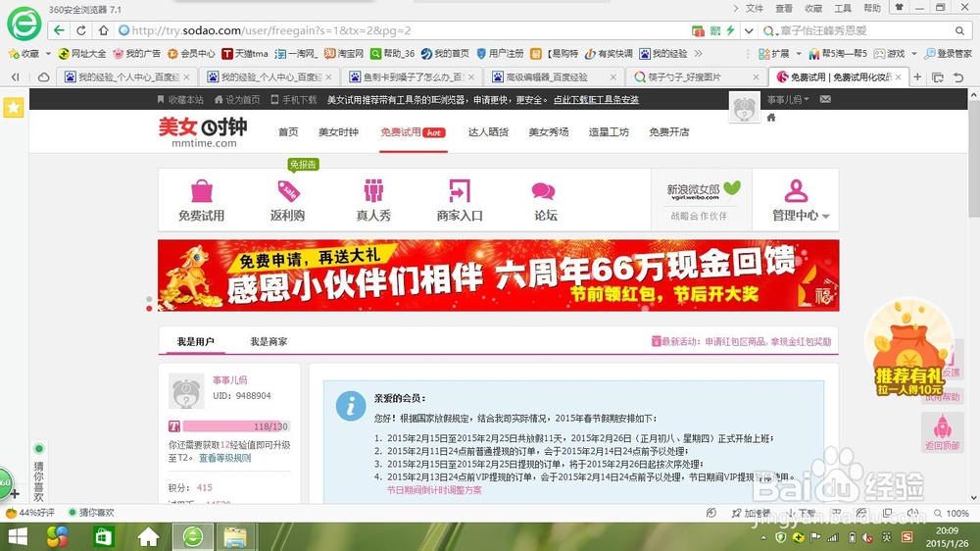Click 查看等级规则 link
This screenshot has width=980, height=551.
tap(225, 458)
